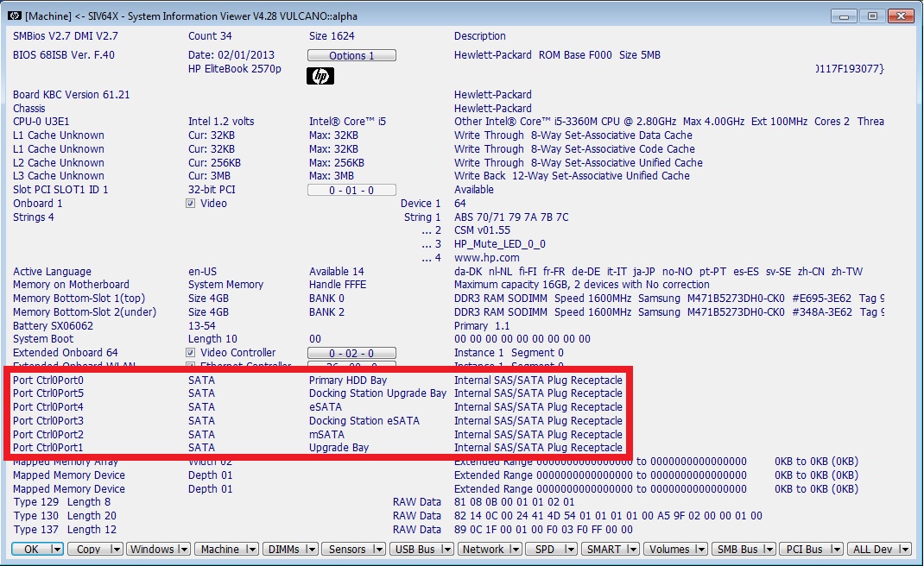Select the 'mSATA' port description
This screenshot has height=566, width=924.
[x=326, y=434]
